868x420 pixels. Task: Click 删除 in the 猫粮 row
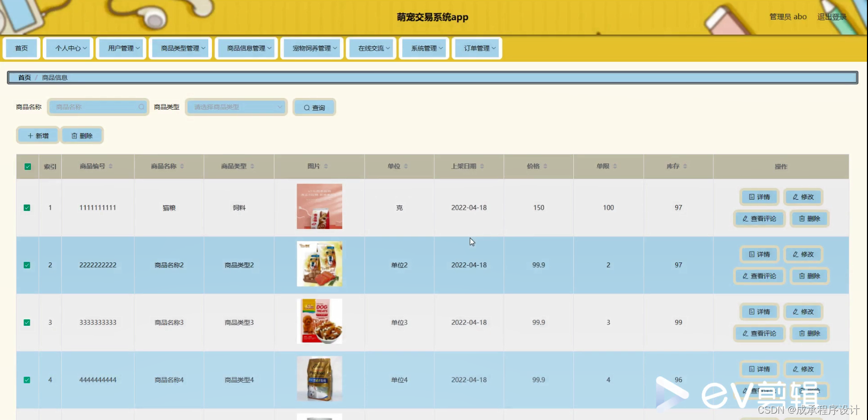coord(809,219)
